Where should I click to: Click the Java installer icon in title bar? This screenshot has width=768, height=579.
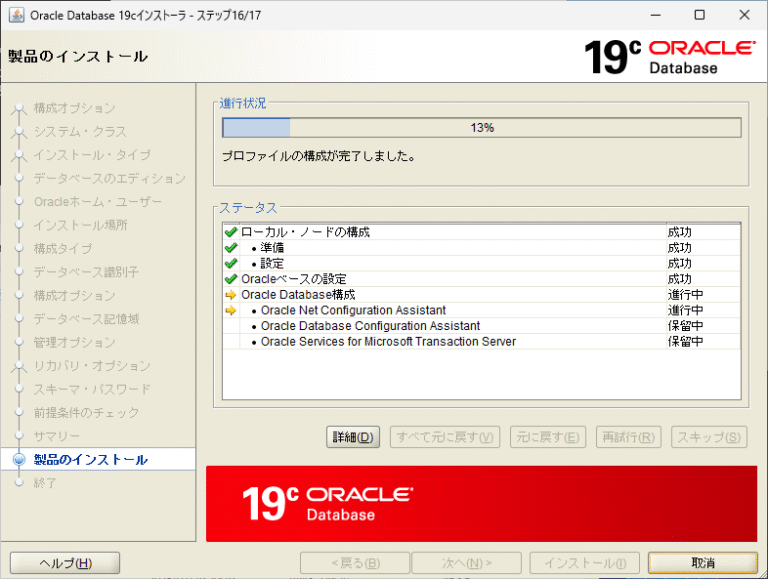pyautogui.click(x=16, y=15)
